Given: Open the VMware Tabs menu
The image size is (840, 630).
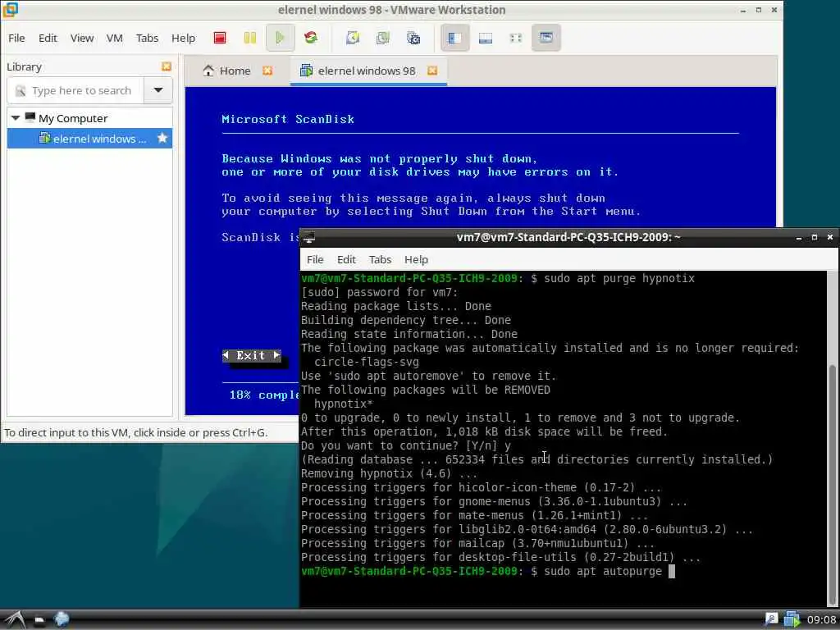Looking at the screenshot, I should 147,38.
